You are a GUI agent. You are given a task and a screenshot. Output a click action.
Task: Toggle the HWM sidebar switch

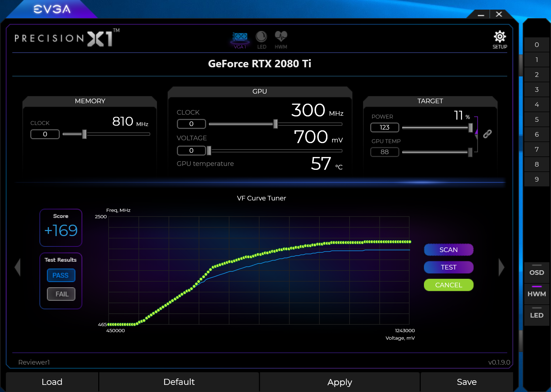click(537, 294)
